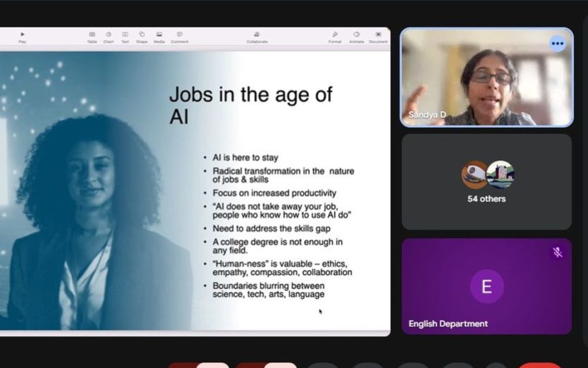The height and width of the screenshot is (368, 588).
Task: Expand audio settings arrow beside microphone
Action: click(182, 365)
